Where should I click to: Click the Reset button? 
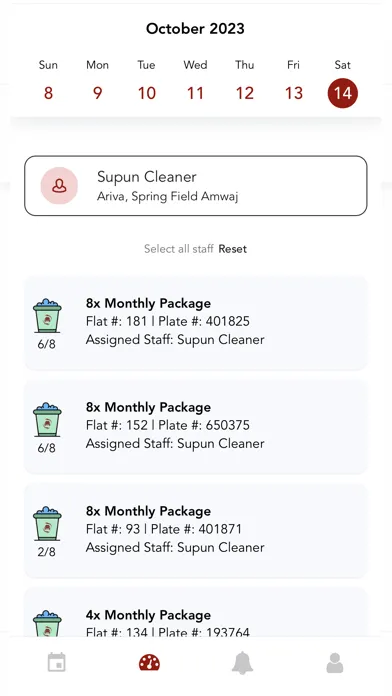[x=233, y=249]
